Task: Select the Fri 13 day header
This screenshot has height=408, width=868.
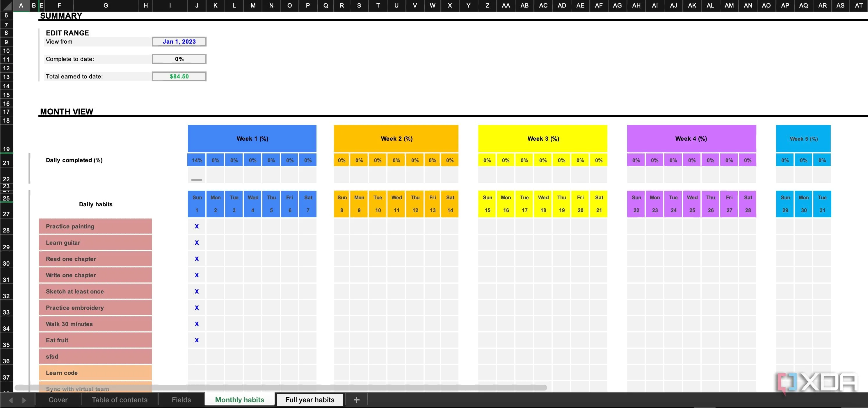Action: pos(432,204)
